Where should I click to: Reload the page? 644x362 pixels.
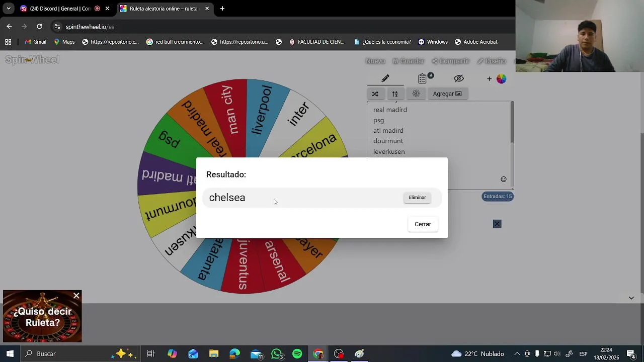[x=39, y=26]
